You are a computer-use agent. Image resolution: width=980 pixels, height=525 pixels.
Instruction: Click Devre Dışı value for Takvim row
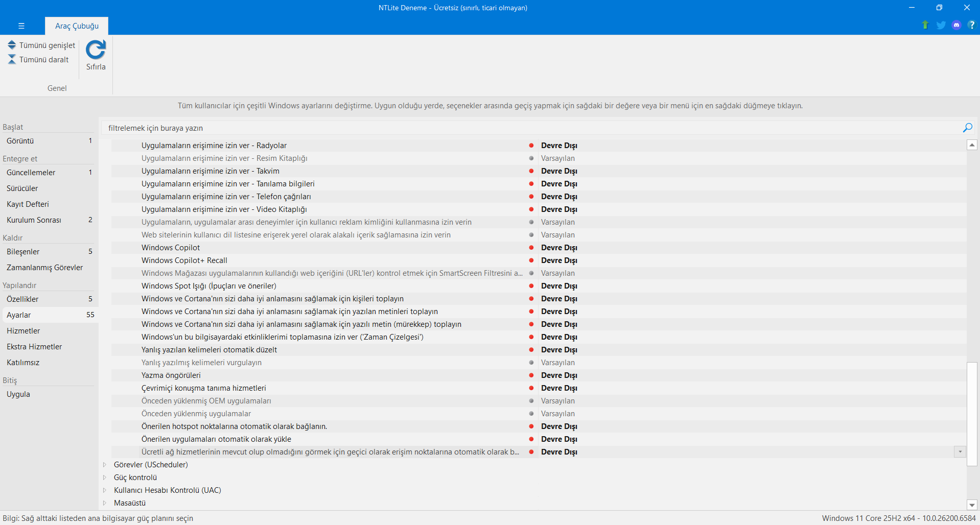click(x=559, y=171)
